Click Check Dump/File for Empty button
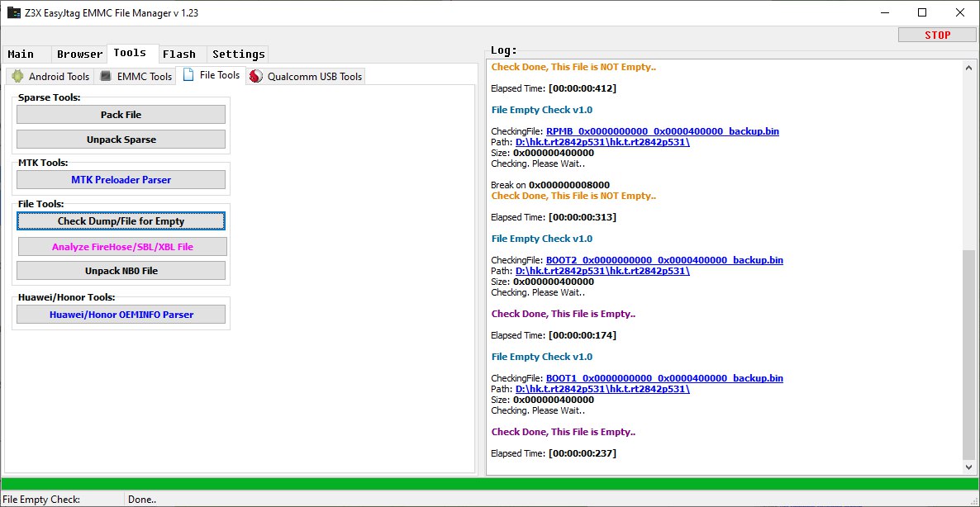 (x=121, y=221)
